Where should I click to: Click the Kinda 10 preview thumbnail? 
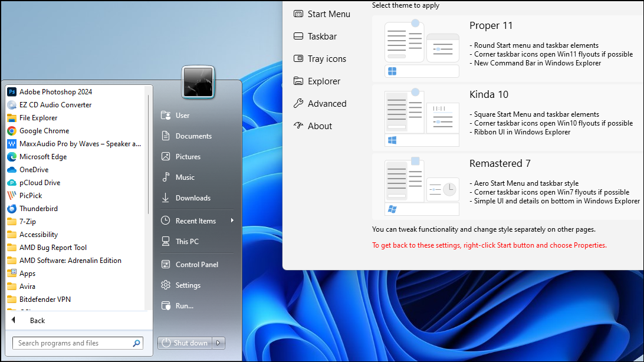(422, 117)
